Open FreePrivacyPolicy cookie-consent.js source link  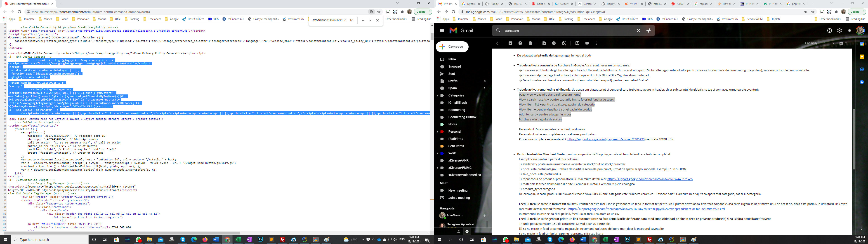click(127, 31)
